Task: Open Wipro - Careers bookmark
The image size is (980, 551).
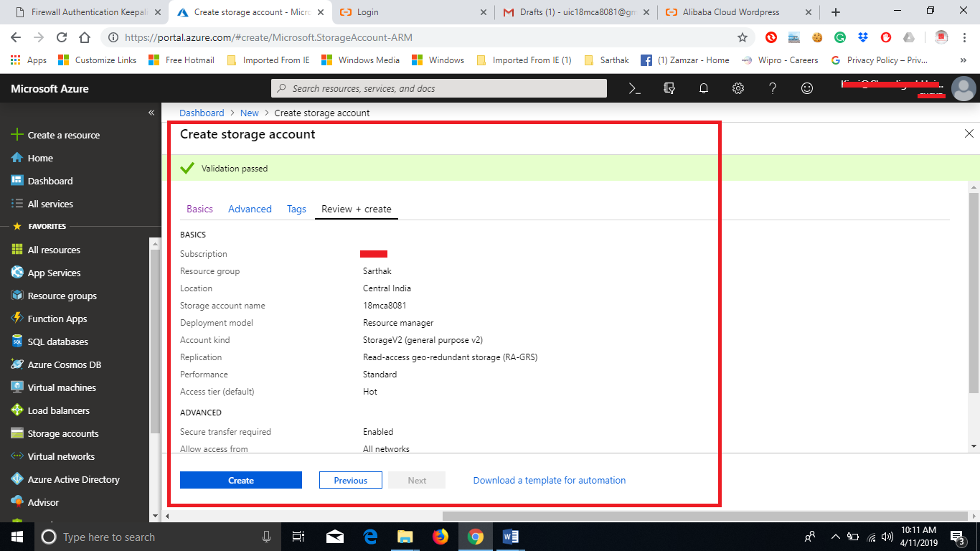Action: click(780, 60)
